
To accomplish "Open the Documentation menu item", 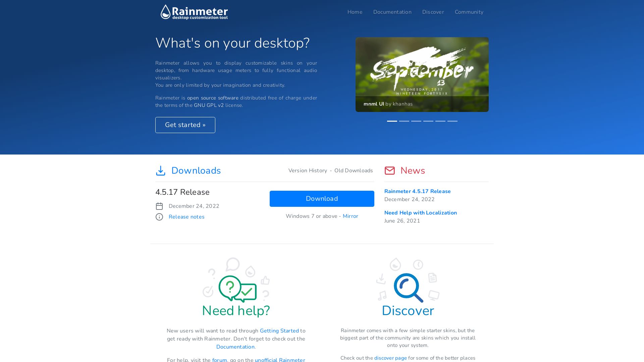I will tap(392, 12).
